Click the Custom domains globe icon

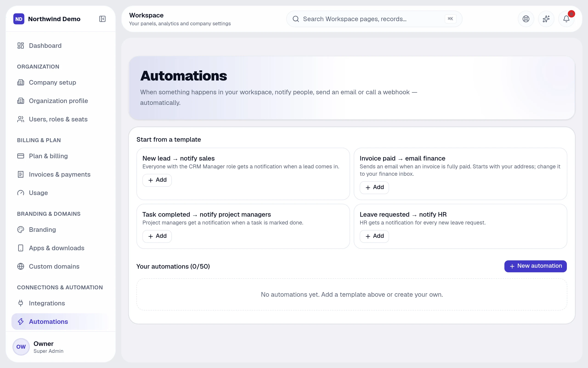click(x=21, y=266)
